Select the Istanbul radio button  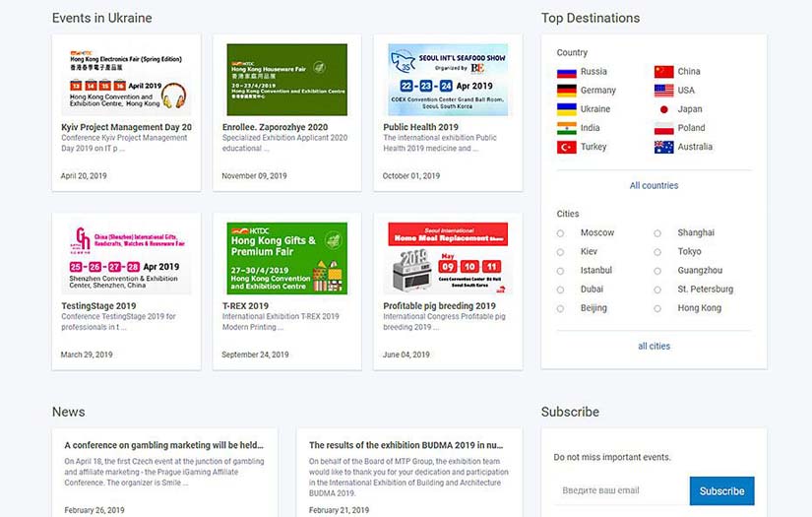pos(560,271)
